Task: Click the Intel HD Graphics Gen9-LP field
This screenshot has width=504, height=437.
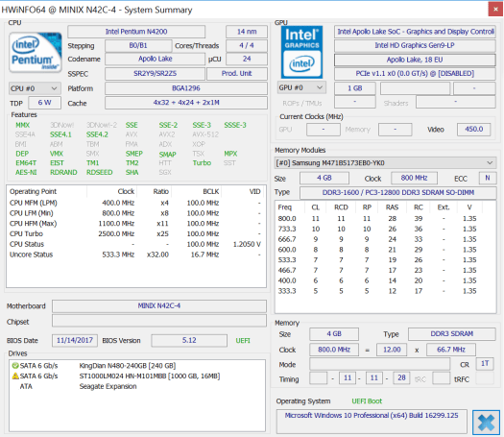Action: [415, 46]
